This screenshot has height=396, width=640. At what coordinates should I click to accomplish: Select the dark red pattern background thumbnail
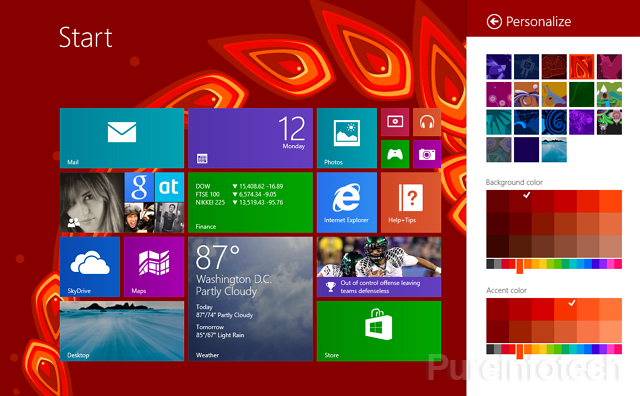click(554, 67)
